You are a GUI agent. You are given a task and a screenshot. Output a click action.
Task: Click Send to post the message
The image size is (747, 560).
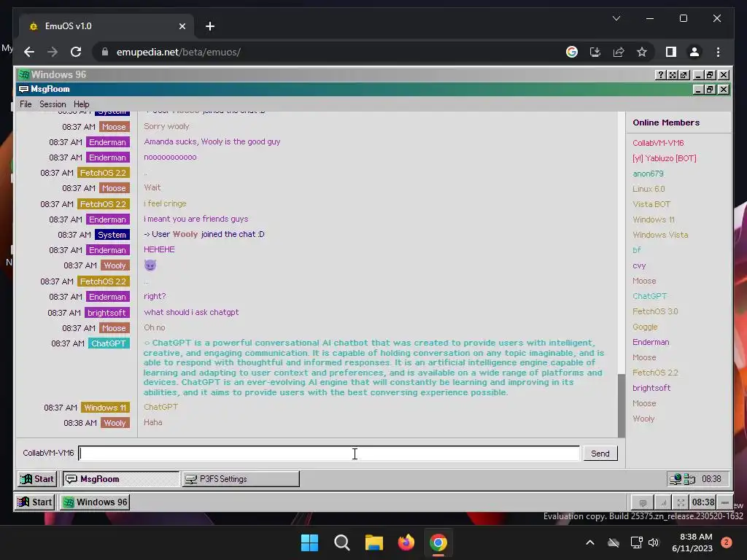pos(600,454)
